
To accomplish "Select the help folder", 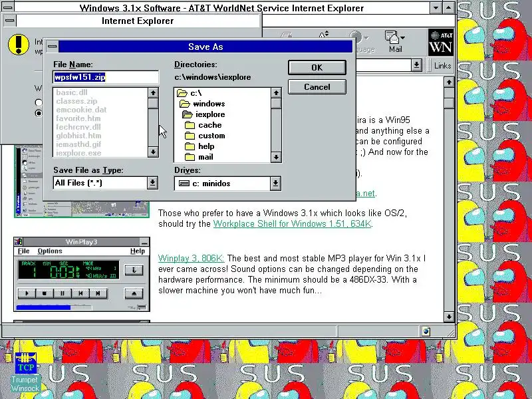I will point(199,146).
